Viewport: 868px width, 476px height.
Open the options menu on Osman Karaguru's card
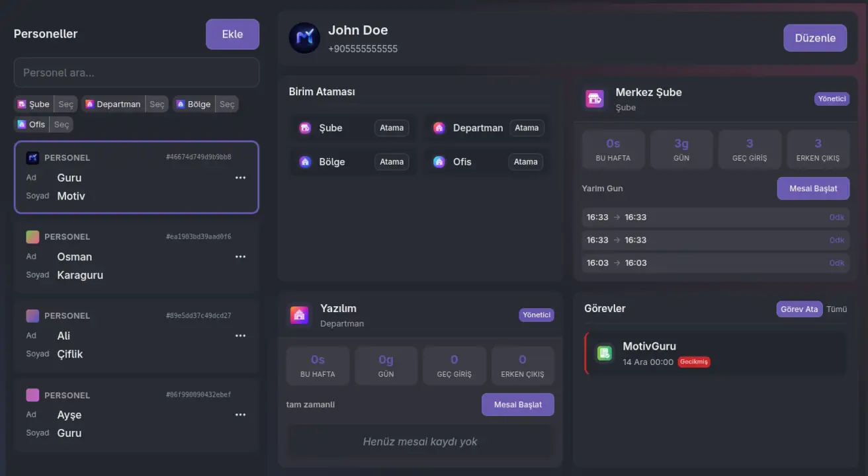(240, 256)
